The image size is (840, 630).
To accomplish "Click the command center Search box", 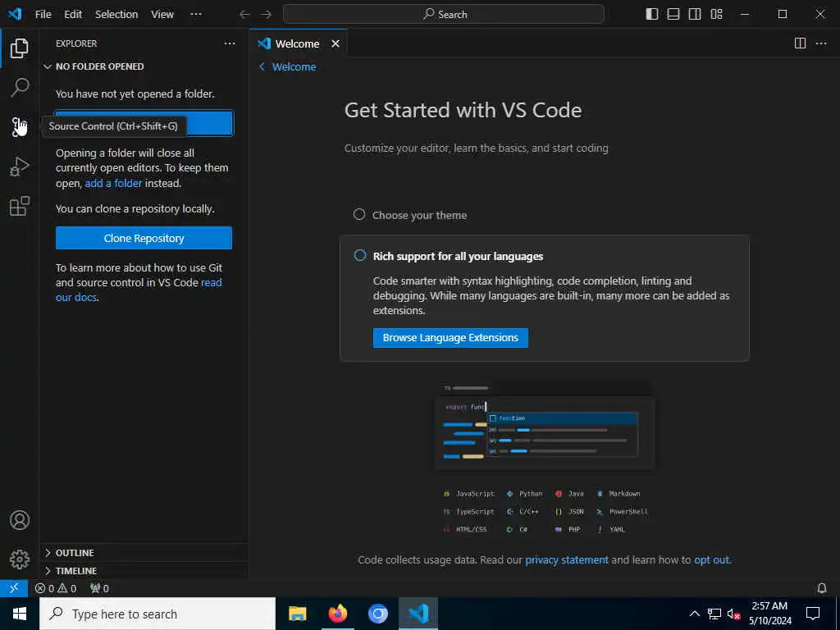I will (444, 15).
